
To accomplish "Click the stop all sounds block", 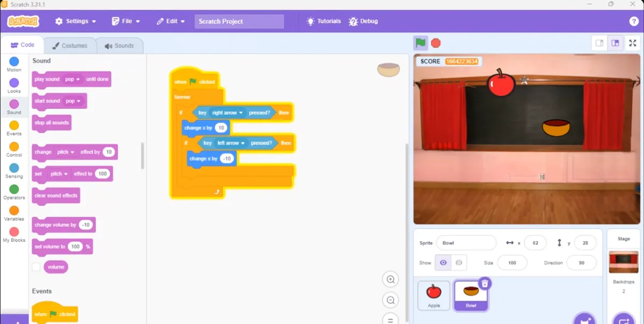I will point(52,123).
